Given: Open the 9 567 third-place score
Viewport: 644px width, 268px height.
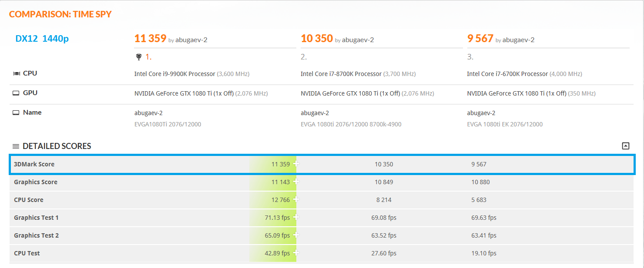Looking at the screenshot, I should coord(480,39).
